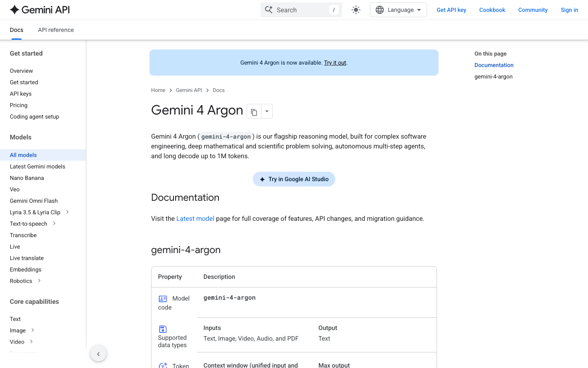This screenshot has width=588, height=368.
Task: Click Try in Google AI Studio
Action: (x=294, y=179)
